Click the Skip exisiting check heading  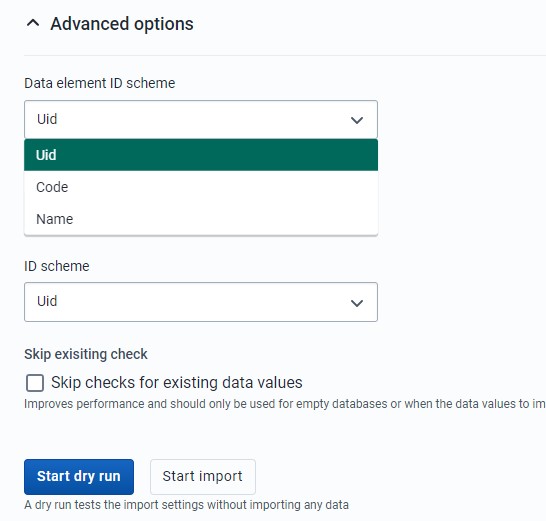86,354
